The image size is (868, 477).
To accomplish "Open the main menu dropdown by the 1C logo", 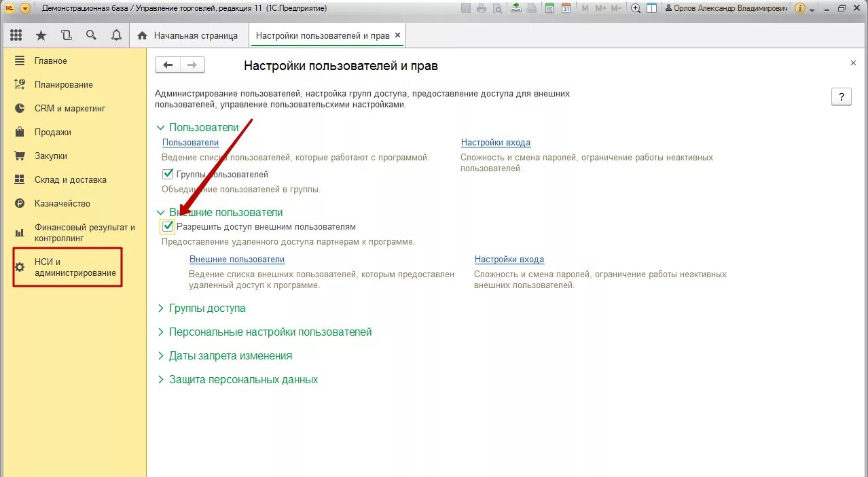I will (x=25, y=8).
